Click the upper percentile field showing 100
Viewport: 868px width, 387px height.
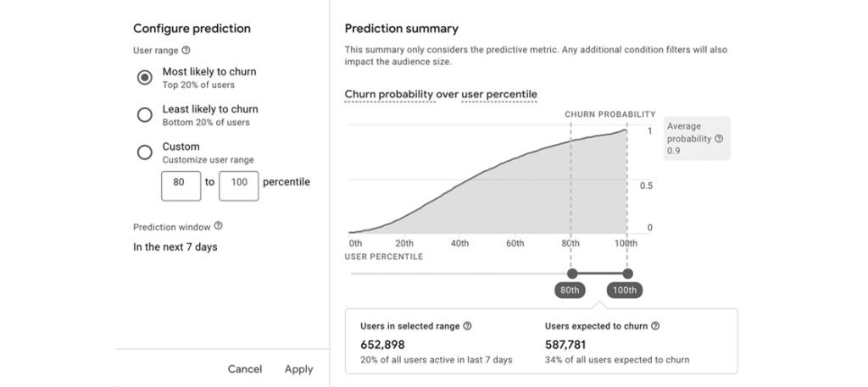238,182
